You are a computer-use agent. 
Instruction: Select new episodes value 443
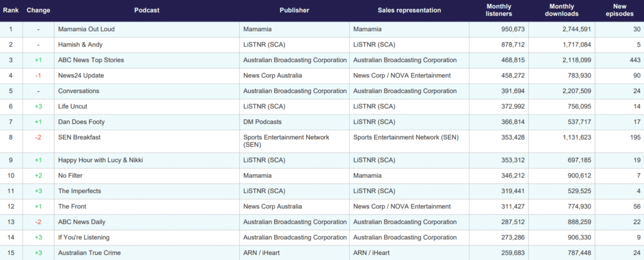click(634, 60)
